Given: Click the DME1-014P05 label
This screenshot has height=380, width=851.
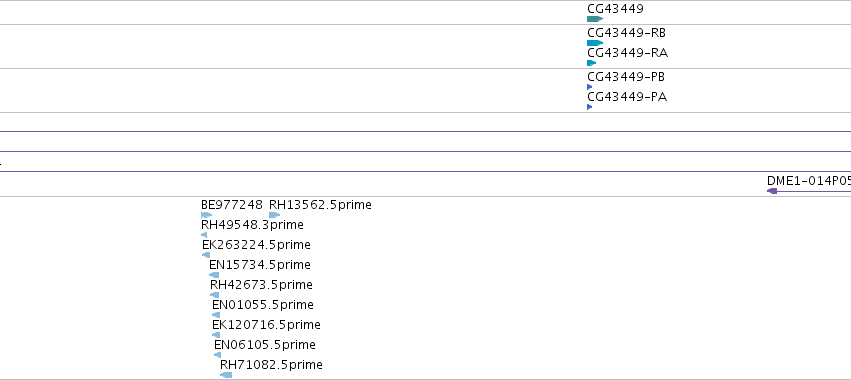Looking at the screenshot, I should click(809, 181).
